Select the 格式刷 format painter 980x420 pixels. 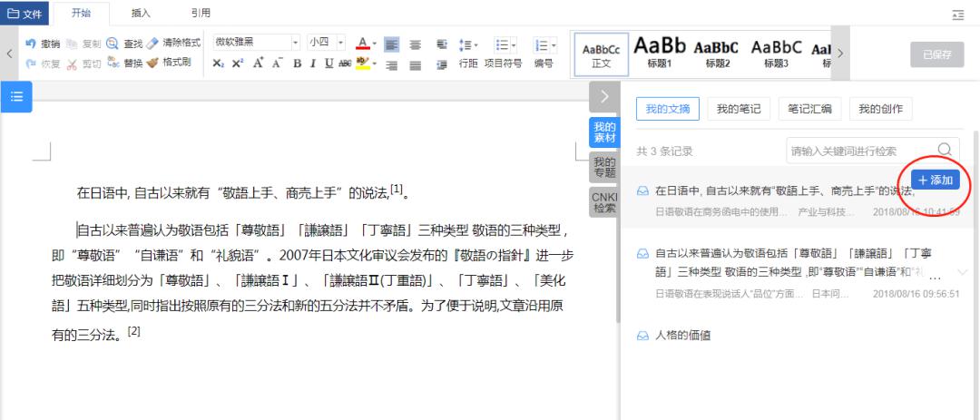click(152, 63)
